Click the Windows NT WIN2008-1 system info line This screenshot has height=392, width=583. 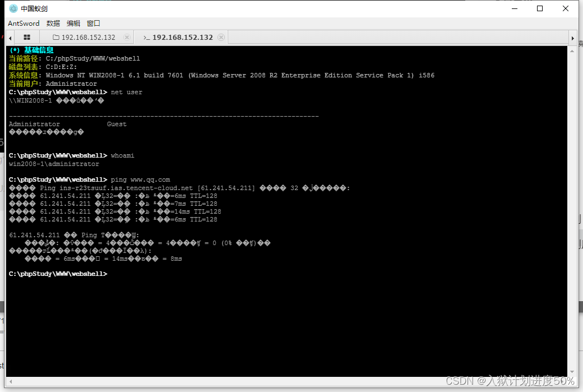pos(221,75)
